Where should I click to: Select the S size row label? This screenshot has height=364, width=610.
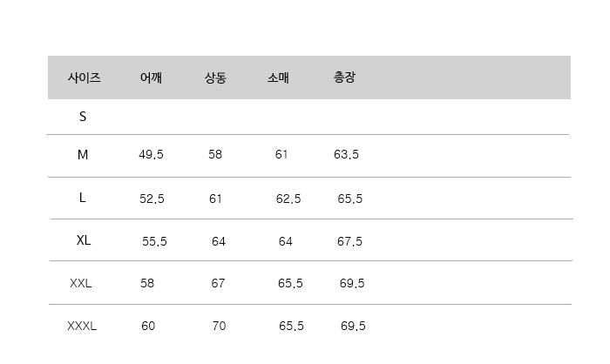(83, 117)
